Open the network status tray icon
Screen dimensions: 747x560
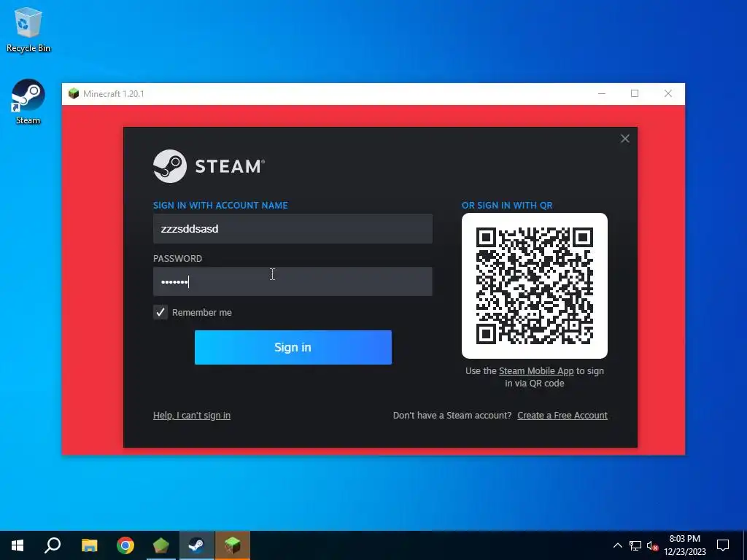pos(635,545)
